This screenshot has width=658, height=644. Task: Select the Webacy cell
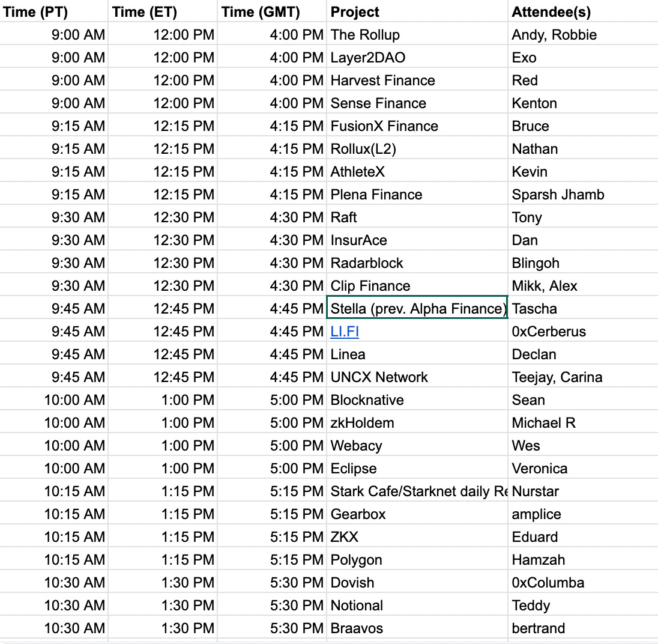coord(417,445)
